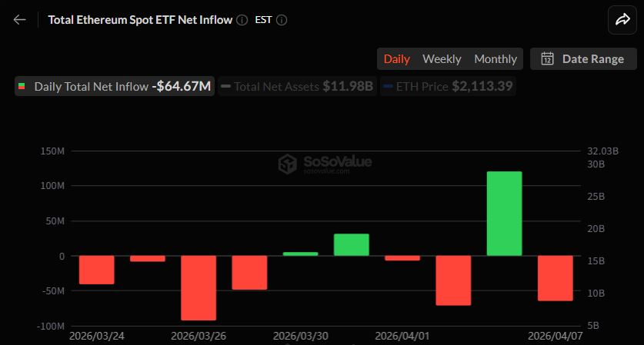Click the share arrow icon
The image size is (644, 345).
click(x=621, y=20)
